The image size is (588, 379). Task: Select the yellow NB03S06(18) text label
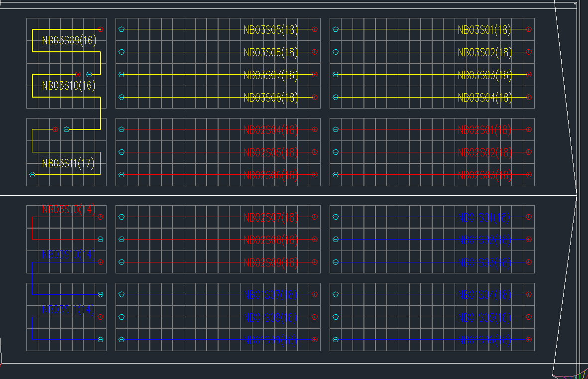click(x=270, y=52)
